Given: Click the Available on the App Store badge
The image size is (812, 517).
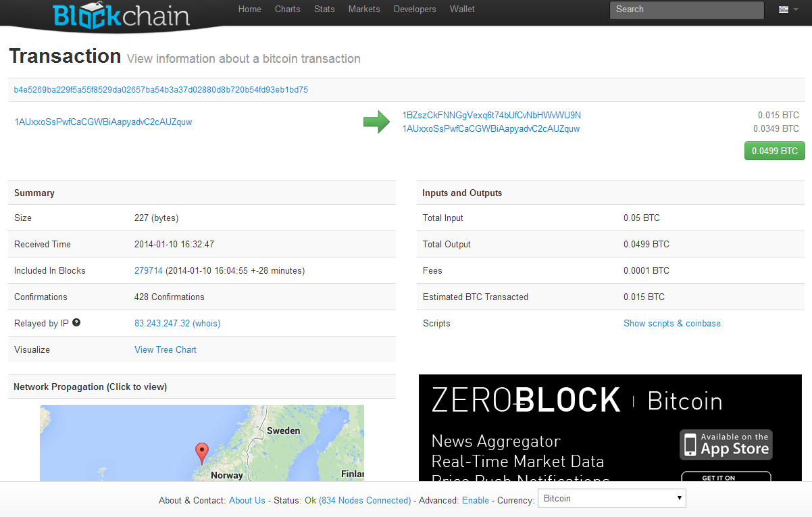Looking at the screenshot, I should (726, 445).
